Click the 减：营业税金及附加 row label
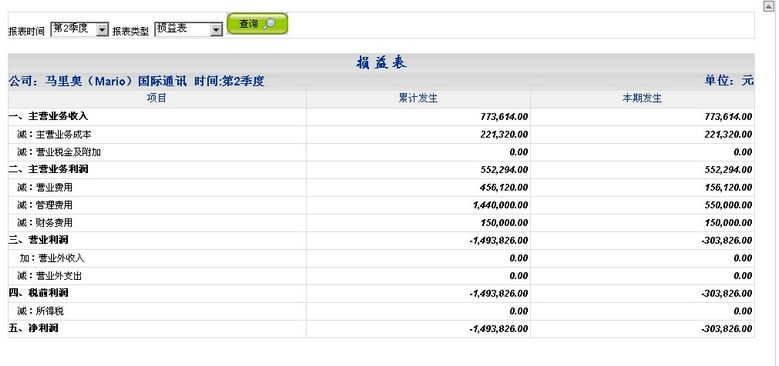 pyautogui.click(x=59, y=152)
